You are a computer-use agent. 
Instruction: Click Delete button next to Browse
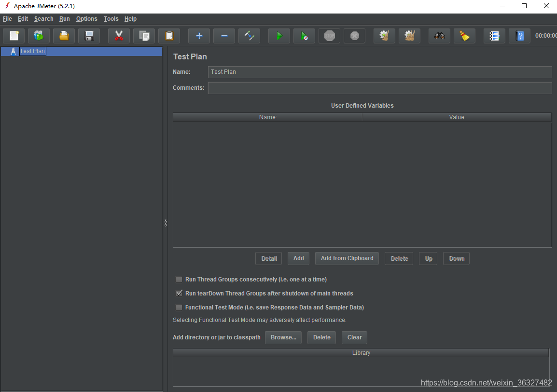point(321,337)
